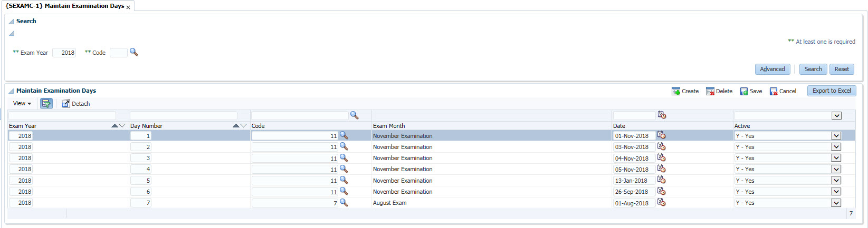Viewport: 868px width, 228px height.
Task: Open Active filter dropdown above column header
Action: [836, 115]
